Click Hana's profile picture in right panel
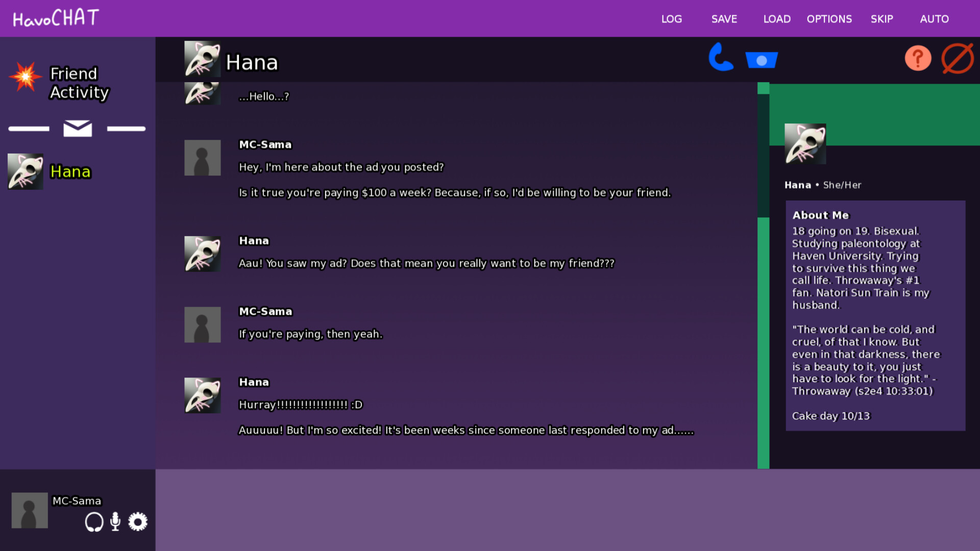This screenshot has height=551, width=980. click(804, 143)
